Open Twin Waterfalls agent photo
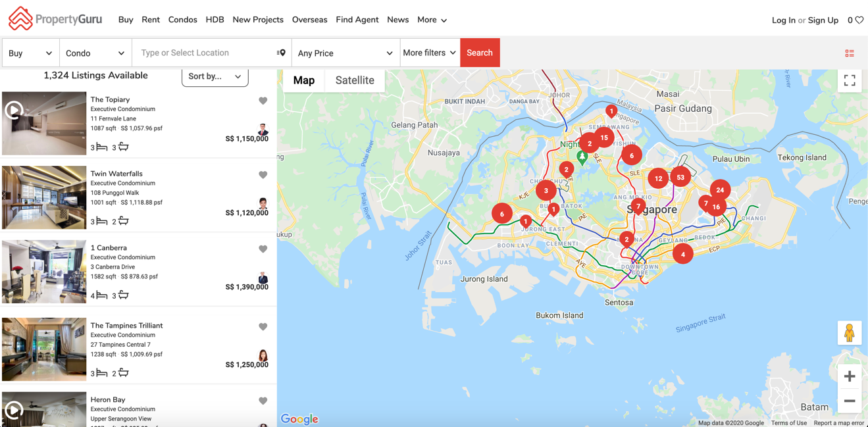The image size is (868, 427). (x=263, y=203)
